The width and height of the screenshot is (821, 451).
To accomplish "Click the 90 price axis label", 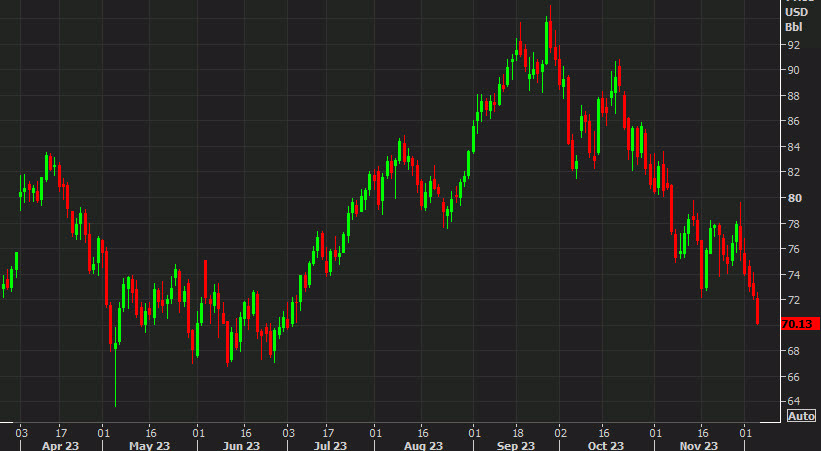I will (793, 70).
